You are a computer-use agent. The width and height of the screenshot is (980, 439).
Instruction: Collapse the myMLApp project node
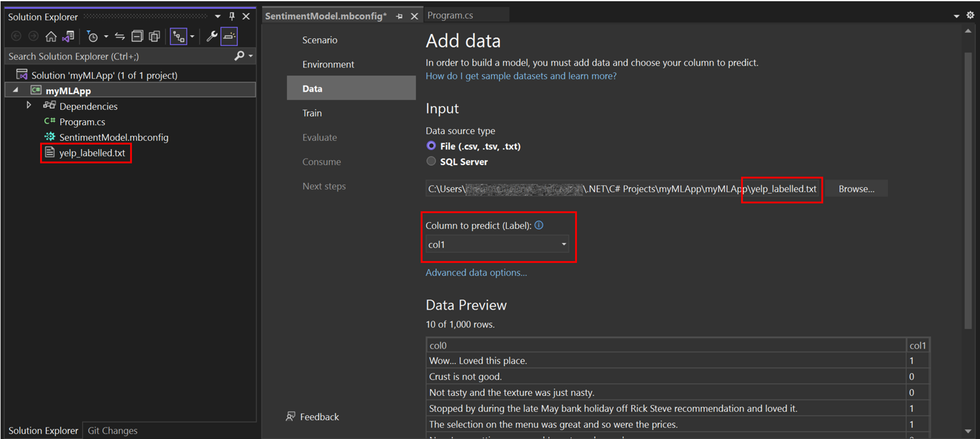(x=16, y=90)
